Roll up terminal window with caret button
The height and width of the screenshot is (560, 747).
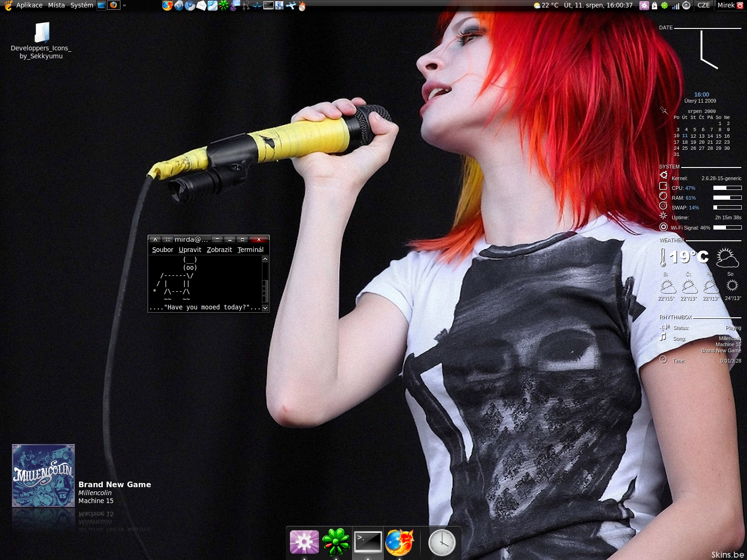[155, 239]
